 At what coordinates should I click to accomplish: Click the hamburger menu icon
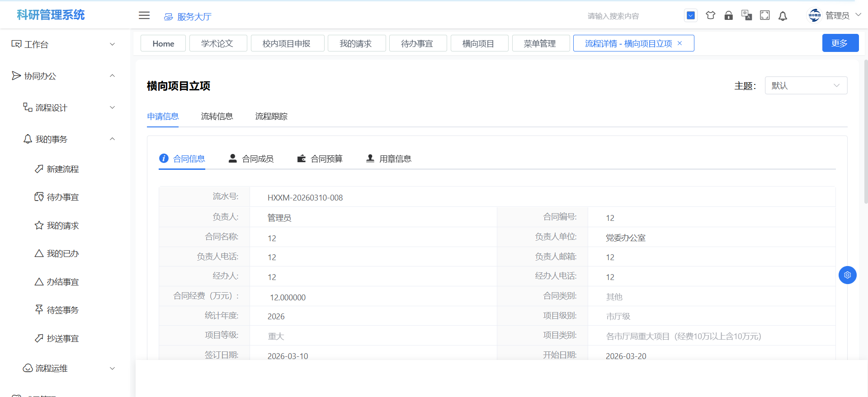coord(144,15)
